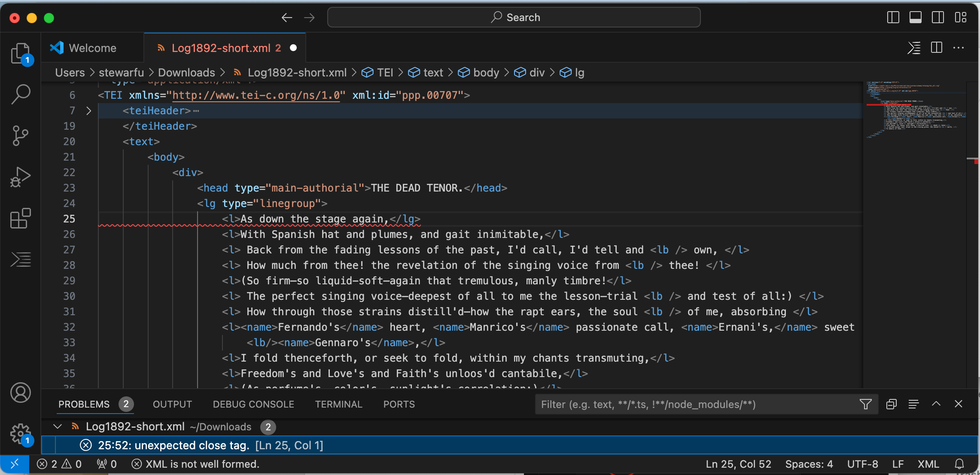The width and height of the screenshot is (980, 475).
Task: Expand the folded teiHeader element
Action: tap(89, 110)
